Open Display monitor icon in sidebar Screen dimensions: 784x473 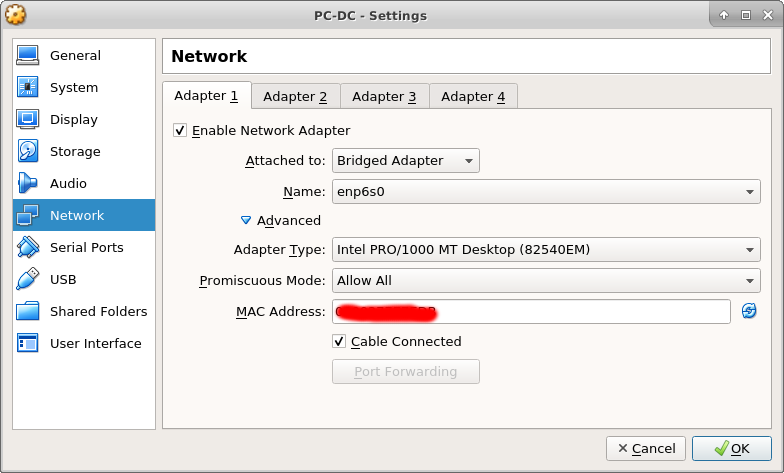coord(28,119)
